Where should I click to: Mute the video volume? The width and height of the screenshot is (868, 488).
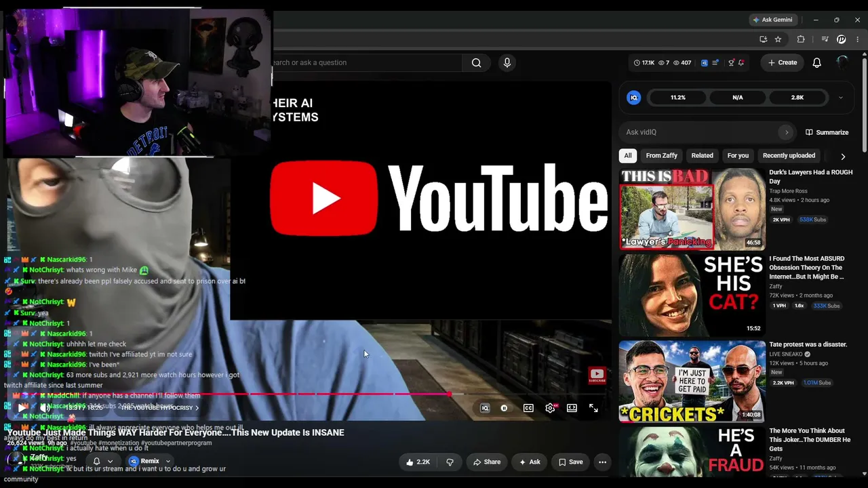coord(45,408)
